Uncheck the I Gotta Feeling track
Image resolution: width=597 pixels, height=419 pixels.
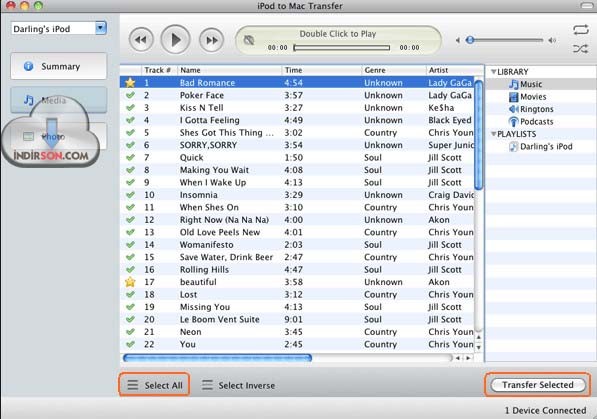point(130,120)
